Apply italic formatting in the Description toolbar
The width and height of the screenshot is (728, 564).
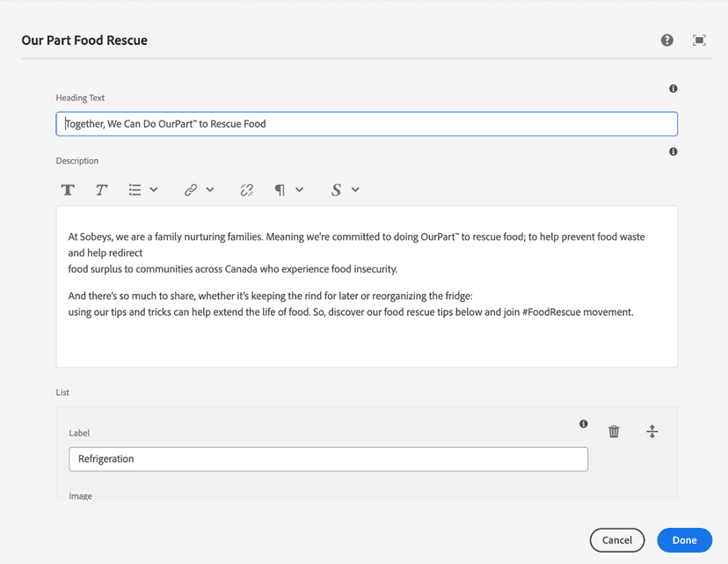(x=101, y=190)
